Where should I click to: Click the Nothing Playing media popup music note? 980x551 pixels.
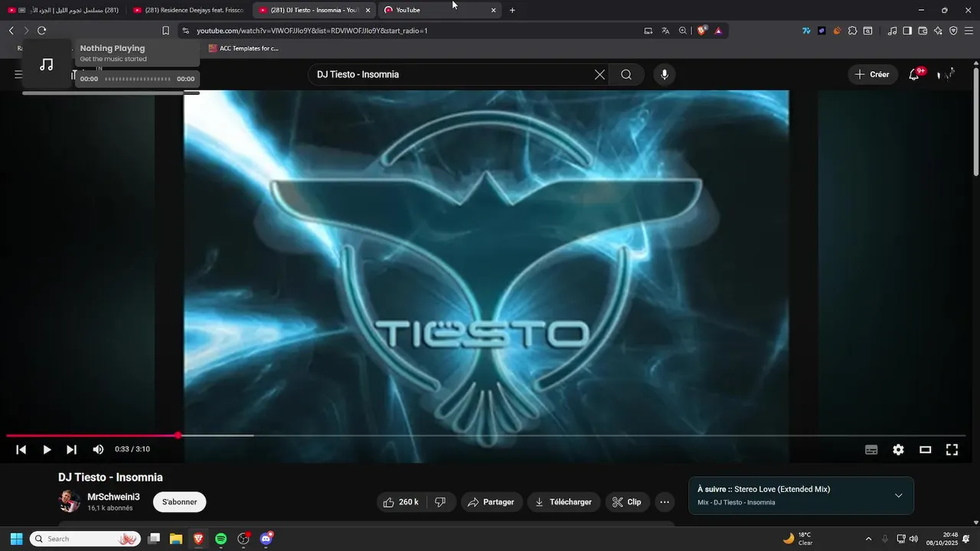47,64
